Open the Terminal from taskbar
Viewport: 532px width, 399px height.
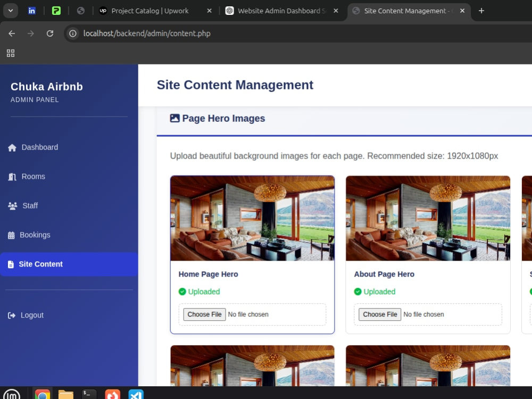pyautogui.click(x=89, y=395)
